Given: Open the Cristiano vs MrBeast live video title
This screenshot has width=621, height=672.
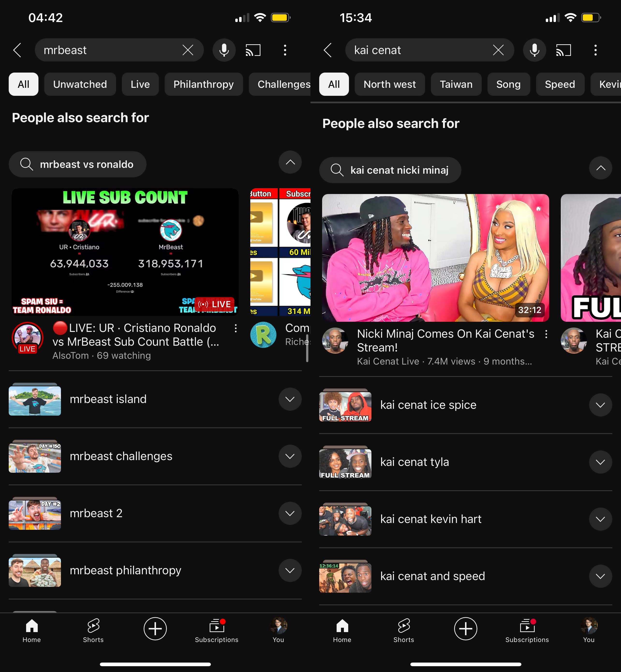Looking at the screenshot, I should click(x=136, y=335).
